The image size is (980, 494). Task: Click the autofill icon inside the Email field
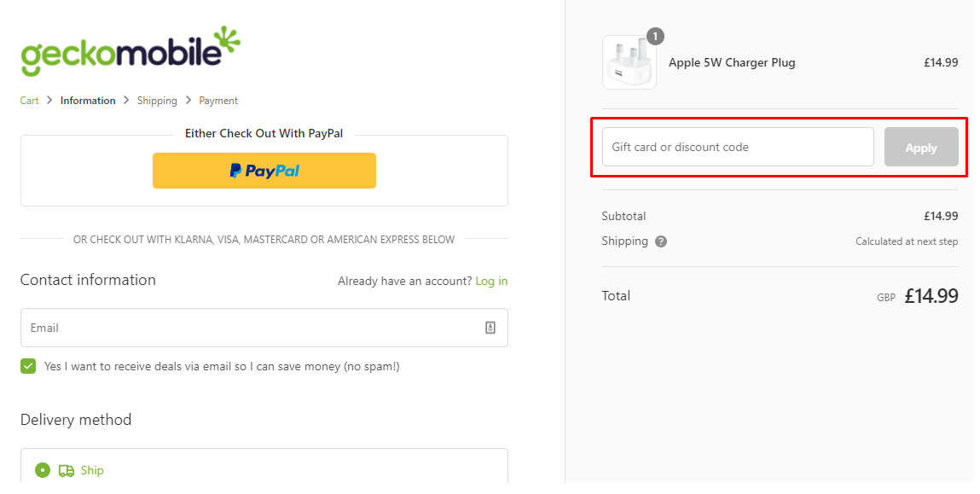point(490,328)
